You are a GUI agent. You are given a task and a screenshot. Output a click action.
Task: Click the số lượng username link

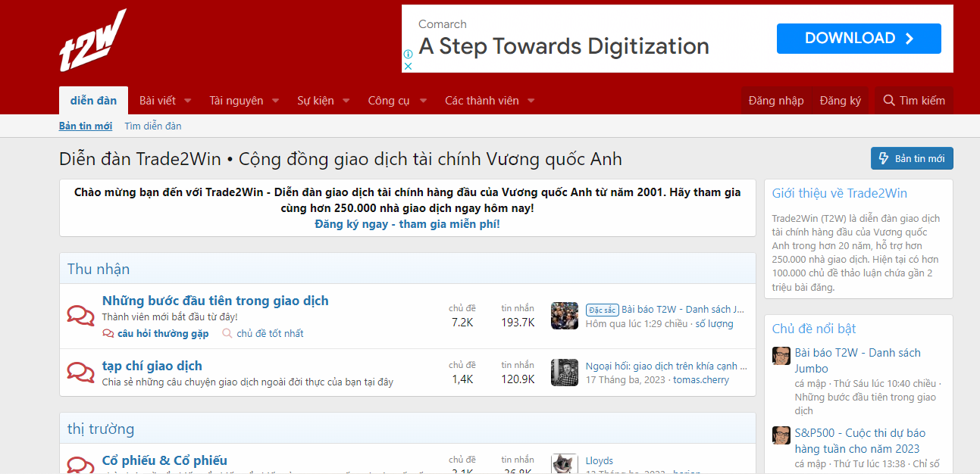pyautogui.click(x=715, y=323)
